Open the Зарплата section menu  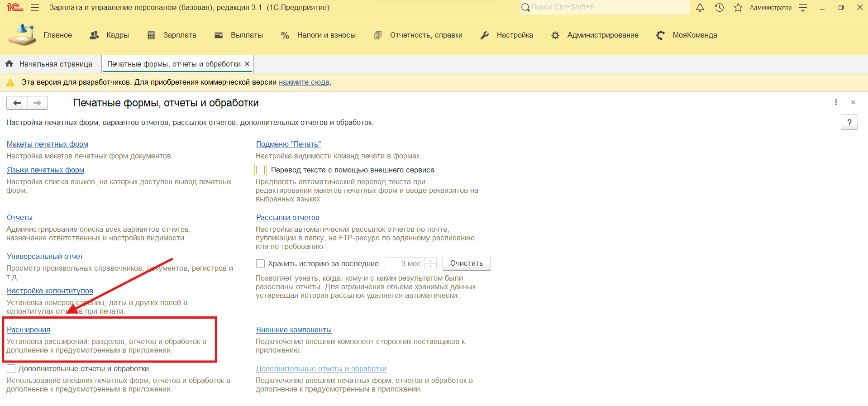click(x=179, y=35)
